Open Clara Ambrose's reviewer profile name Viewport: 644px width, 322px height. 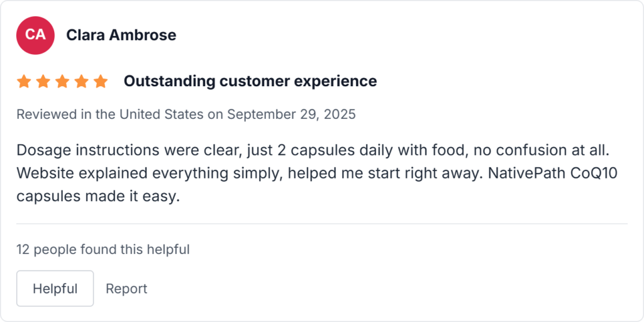(121, 35)
